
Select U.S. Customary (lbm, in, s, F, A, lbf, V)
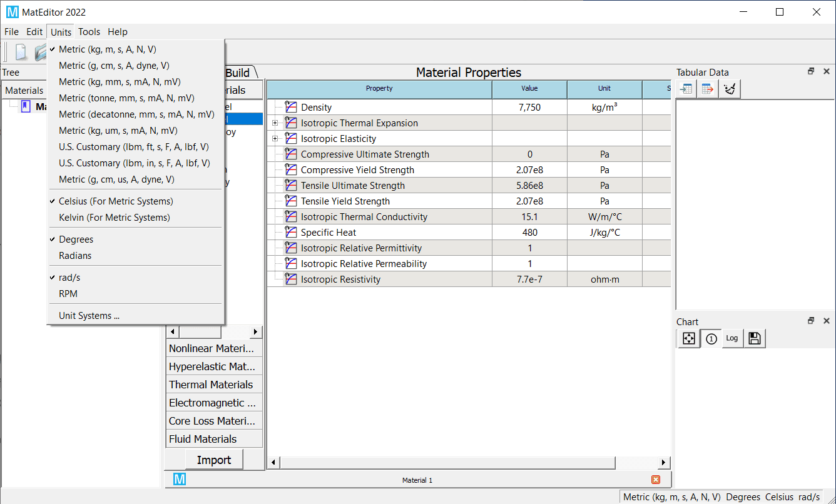click(x=136, y=163)
